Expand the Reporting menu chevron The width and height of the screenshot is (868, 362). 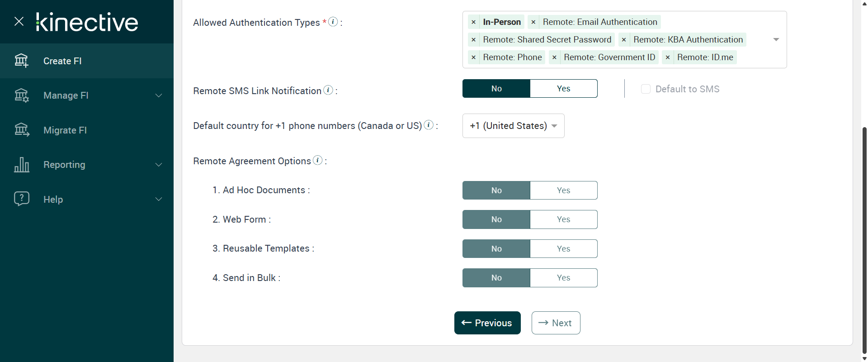pyautogui.click(x=159, y=165)
